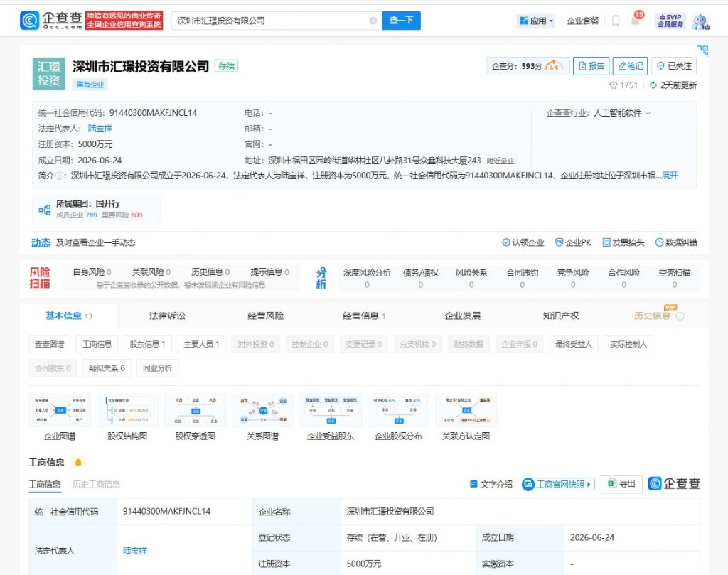Click the 企查分 score gauge icon
Viewport: 728px width, 575px height.
pos(554,66)
